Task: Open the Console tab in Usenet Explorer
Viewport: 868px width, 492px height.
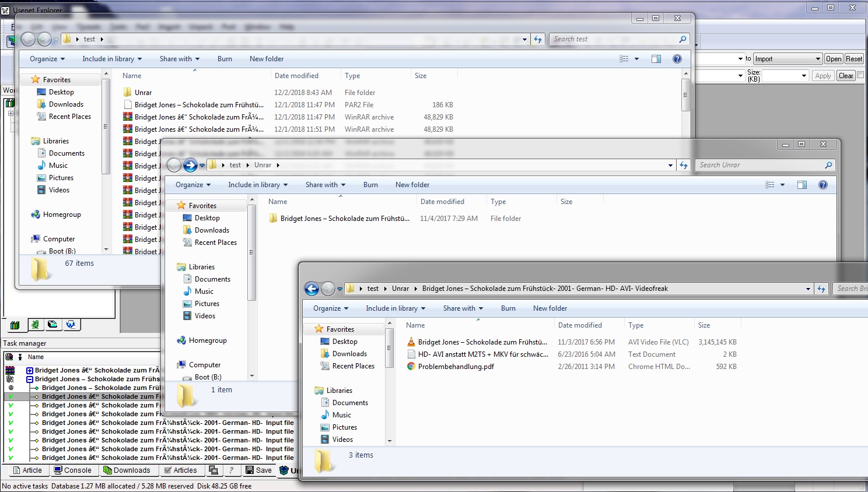Action: tap(73, 470)
